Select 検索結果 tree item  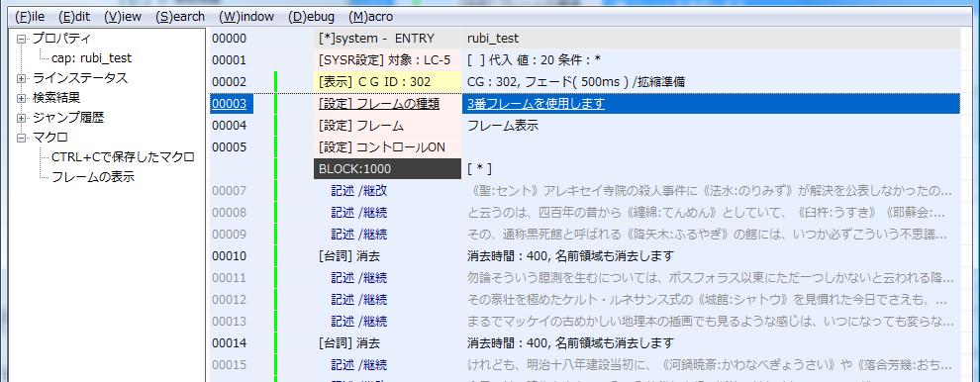pyautogui.click(x=56, y=98)
